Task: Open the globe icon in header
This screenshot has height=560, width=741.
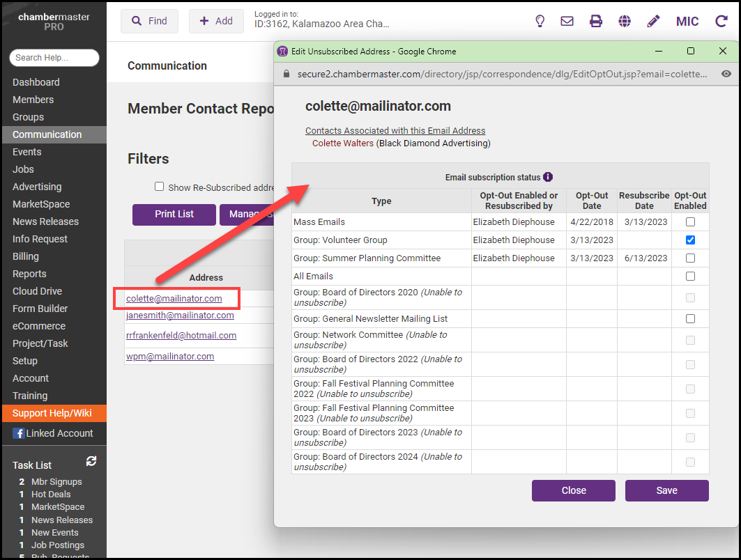Action: pyautogui.click(x=625, y=21)
